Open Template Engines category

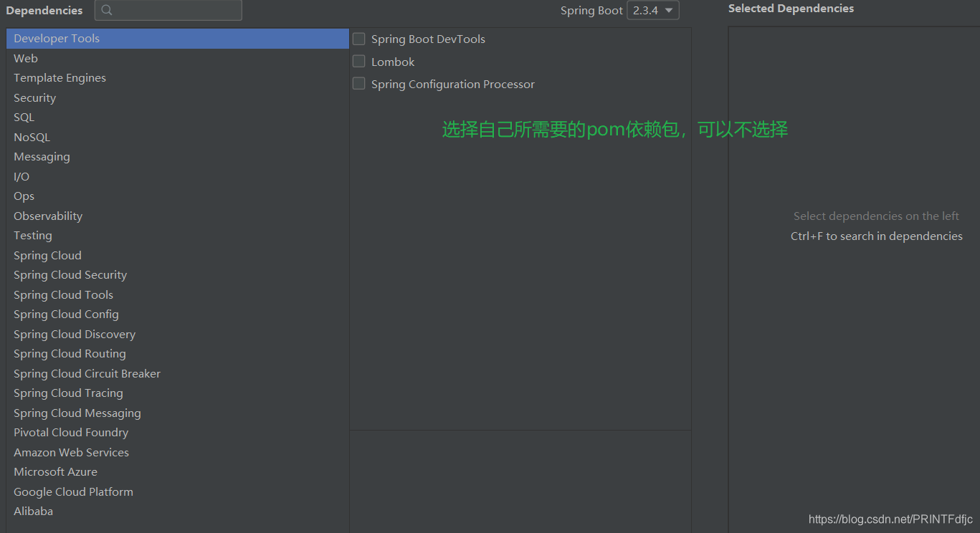(x=177, y=78)
